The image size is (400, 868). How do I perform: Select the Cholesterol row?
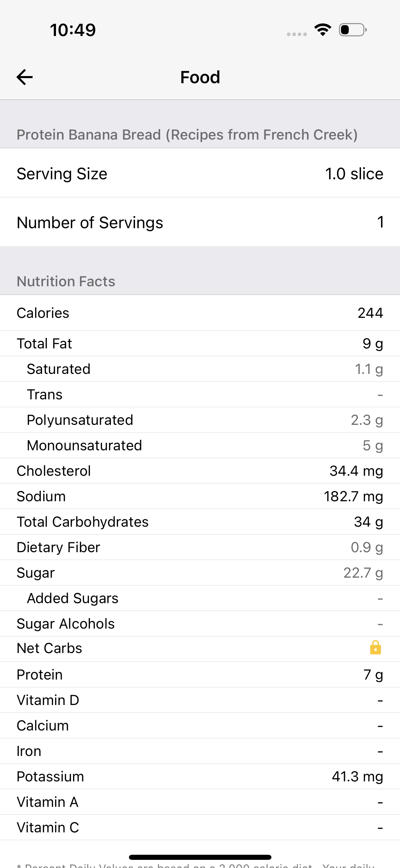click(200, 471)
